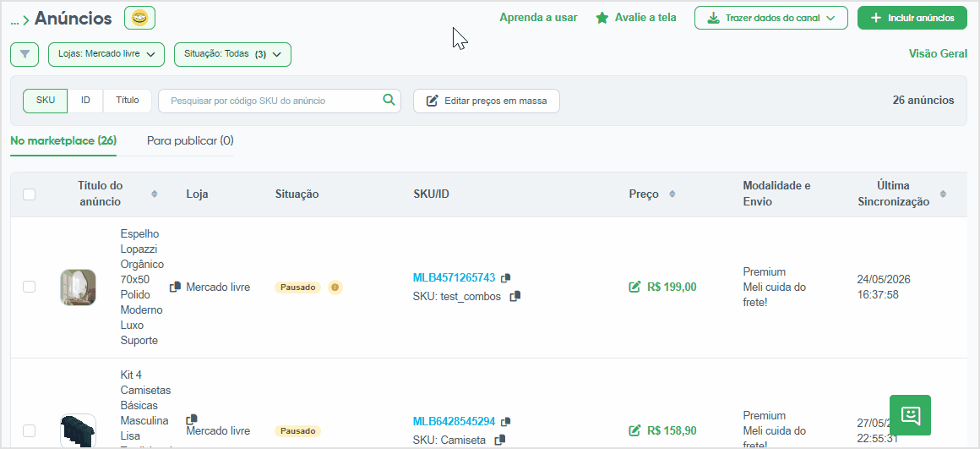This screenshot has height=449, width=980.
Task: Click the 26 anúncios count text
Action: click(x=923, y=100)
